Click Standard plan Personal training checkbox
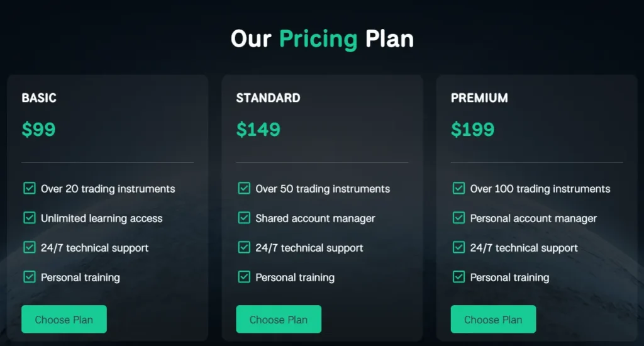Image resolution: width=644 pixels, height=346 pixels. [x=244, y=277]
